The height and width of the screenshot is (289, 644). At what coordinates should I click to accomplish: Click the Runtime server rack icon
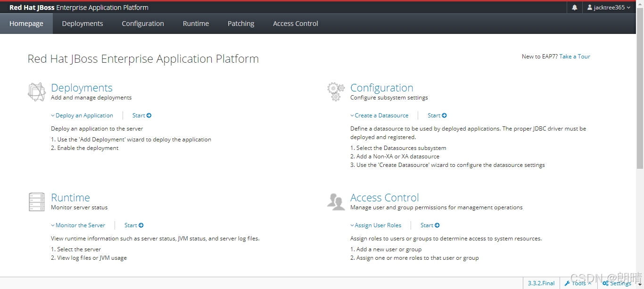[36, 202]
